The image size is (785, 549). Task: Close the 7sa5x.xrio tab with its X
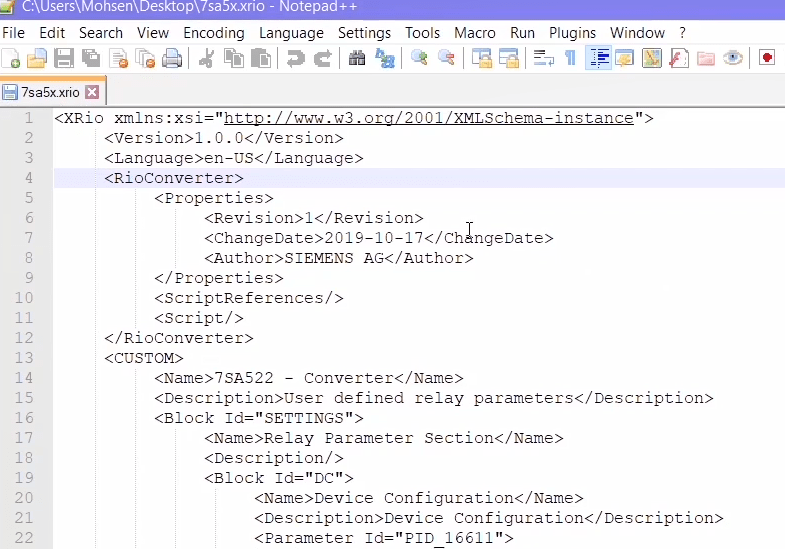click(x=92, y=93)
